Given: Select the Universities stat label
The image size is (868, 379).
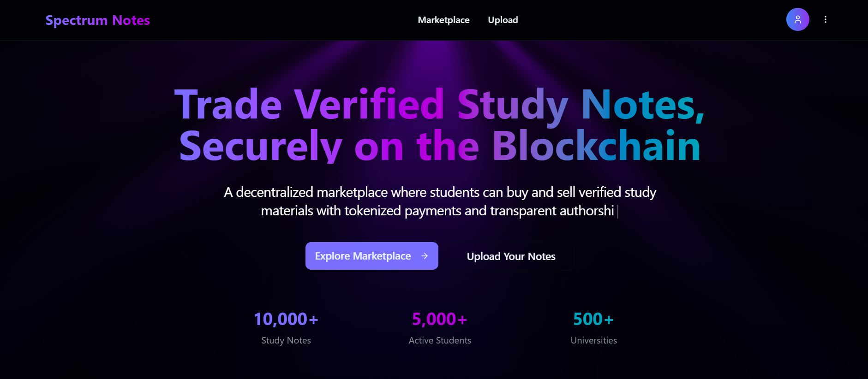Looking at the screenshot, I should coord(593,340).
